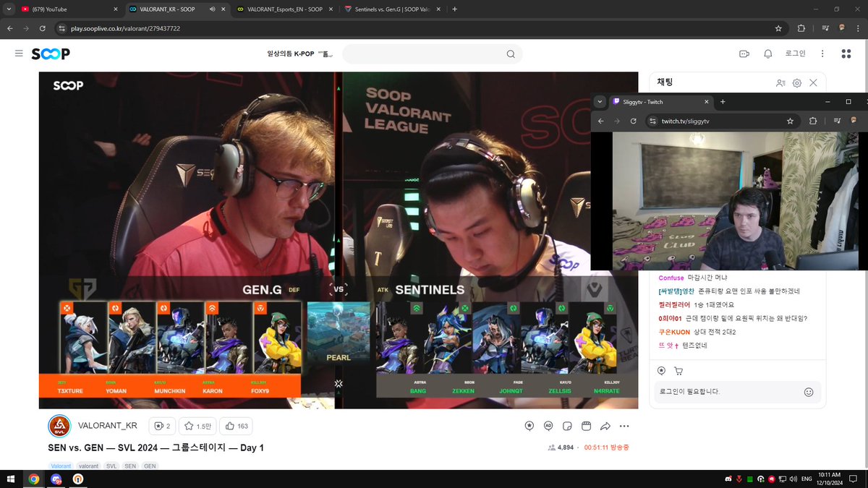
Task: Open a new tab in the SOOP window
Action: pos(454,9)
